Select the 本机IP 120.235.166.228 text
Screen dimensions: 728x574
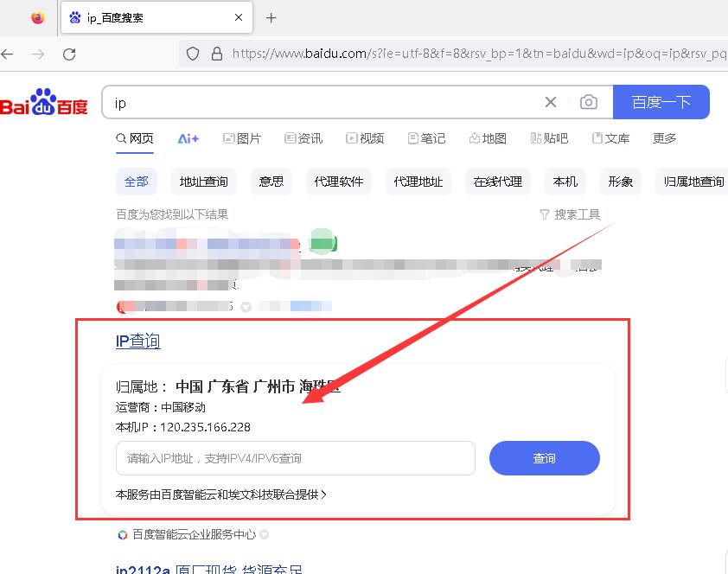183,427
